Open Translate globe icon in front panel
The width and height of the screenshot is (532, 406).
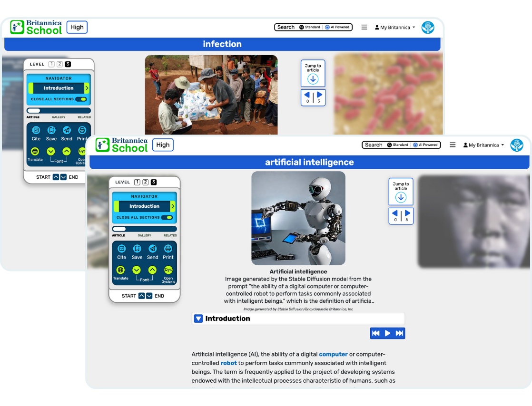(121, 270)
